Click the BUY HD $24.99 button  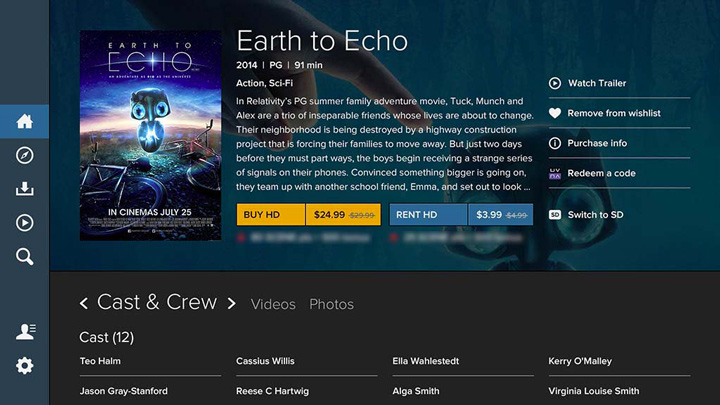pyautogui.click(x=308, y=215)
